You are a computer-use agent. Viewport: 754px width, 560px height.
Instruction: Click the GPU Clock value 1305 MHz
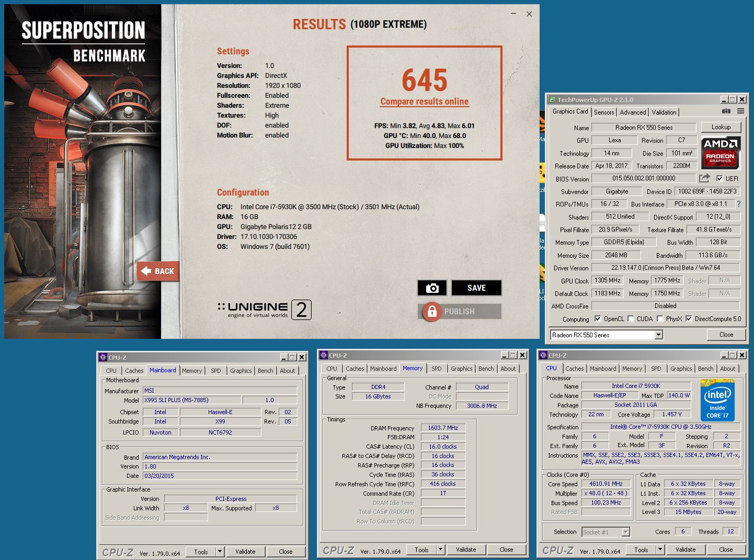click(x=608, y=280)
